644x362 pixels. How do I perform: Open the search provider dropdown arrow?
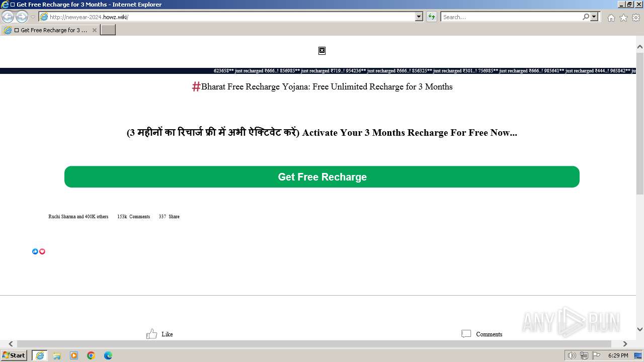[x=595, y=17]
